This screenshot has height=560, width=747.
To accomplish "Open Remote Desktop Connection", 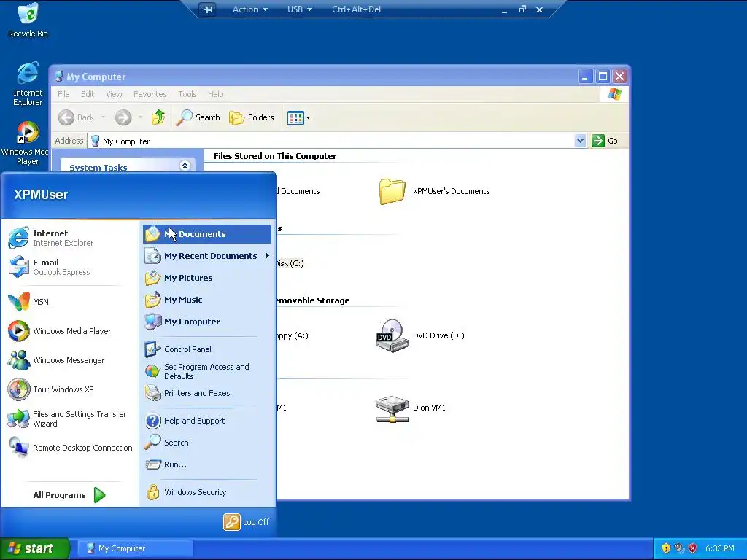I will [69, 448].
